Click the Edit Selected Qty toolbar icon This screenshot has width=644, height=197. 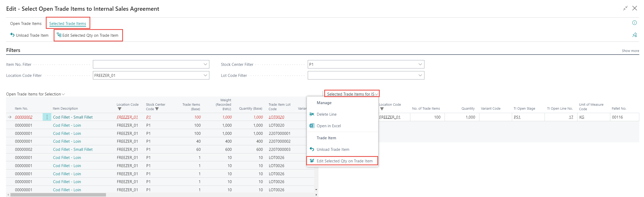(x=59, y=35)
